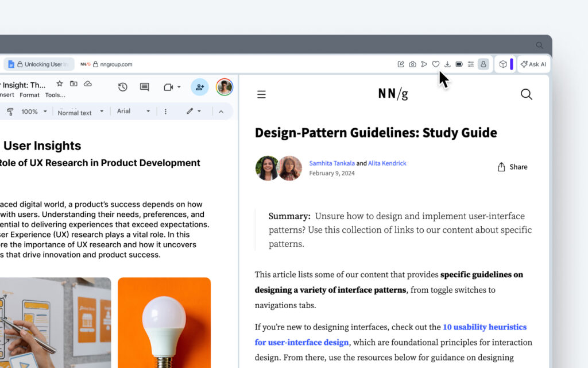Click the User Insights document heading
Screen dimensions: 588x368
coord(42,145)
